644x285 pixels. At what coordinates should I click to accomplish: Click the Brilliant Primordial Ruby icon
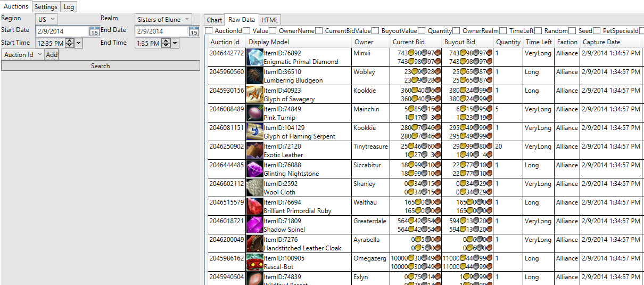point(254,207)
